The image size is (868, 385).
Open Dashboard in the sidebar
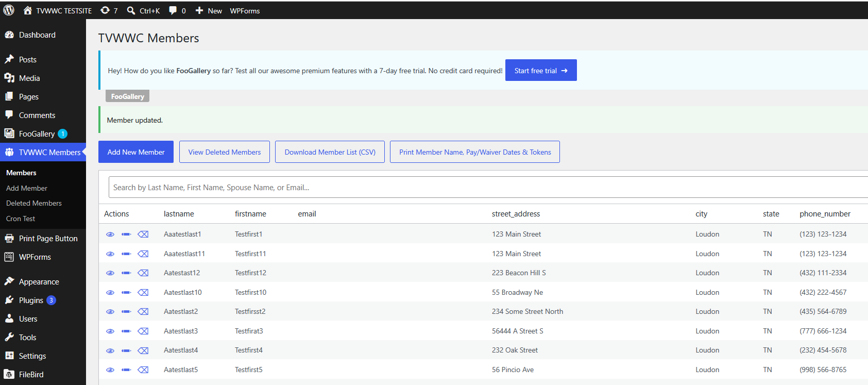[43, 35]
